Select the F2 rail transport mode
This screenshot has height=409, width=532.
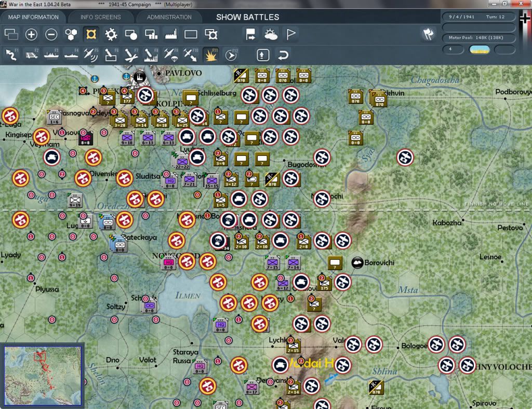click(x=31, y=55)
